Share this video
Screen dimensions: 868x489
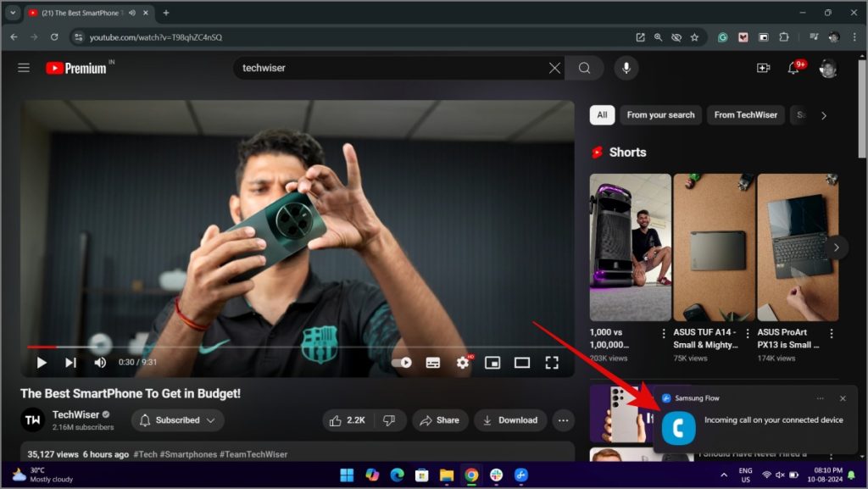(x=440, y=420)
